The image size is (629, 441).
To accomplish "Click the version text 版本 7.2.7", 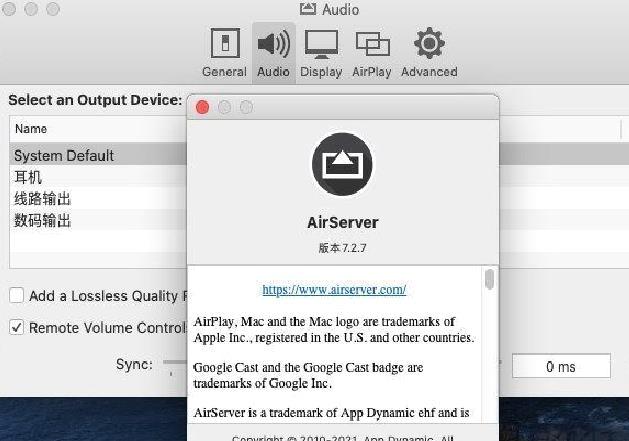I will (342, 248).
